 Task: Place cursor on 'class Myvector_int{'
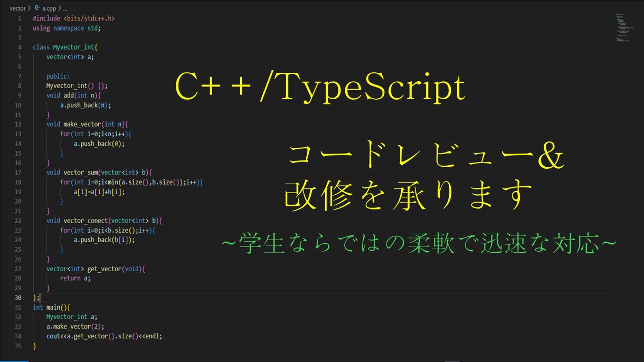click(65, 47)
